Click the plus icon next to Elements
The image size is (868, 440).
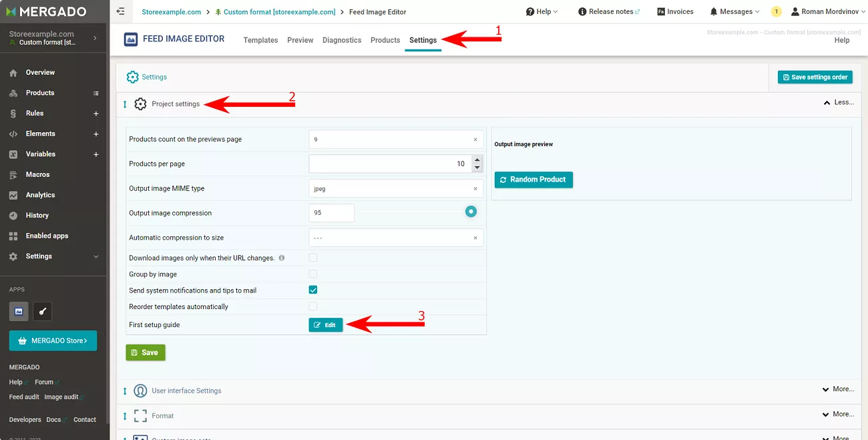tap(96, 134)
